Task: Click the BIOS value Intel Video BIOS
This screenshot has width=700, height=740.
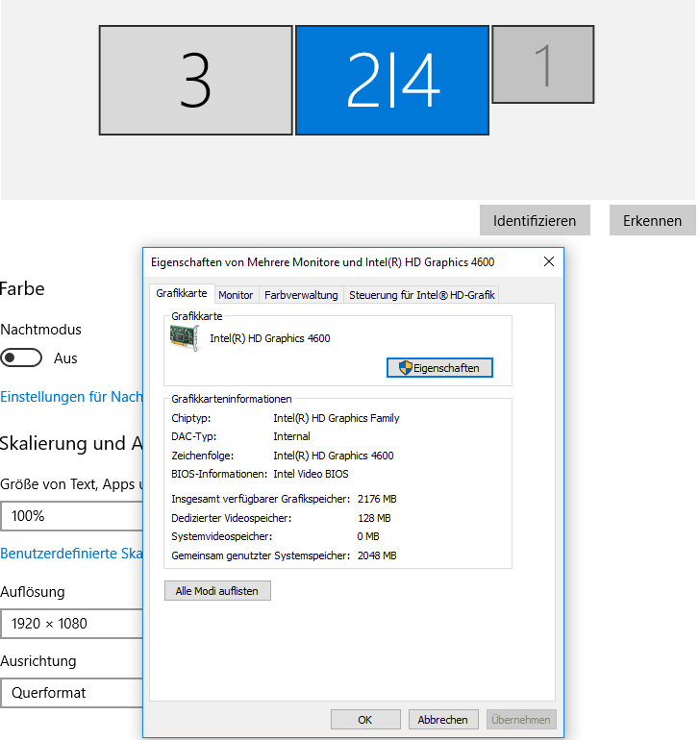Action: tap(311, 474)
